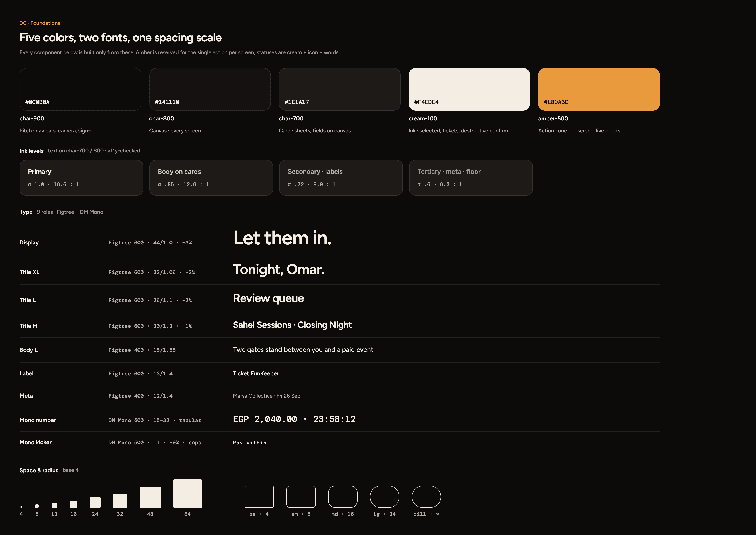Select the Primary ink level card

81,178
